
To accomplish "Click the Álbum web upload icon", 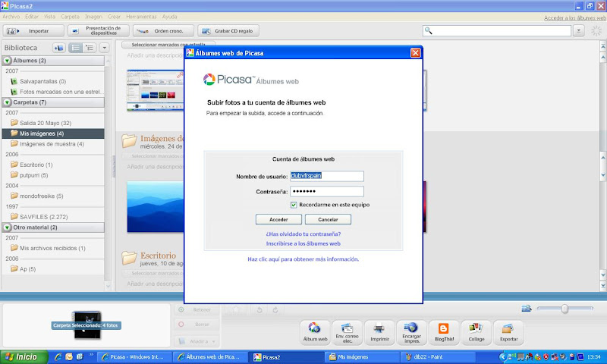I will [315, 332].
